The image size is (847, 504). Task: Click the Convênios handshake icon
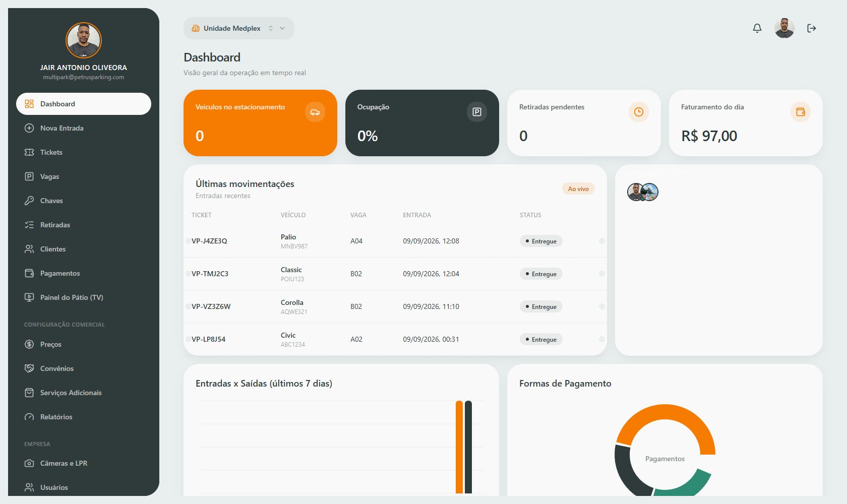[29, 368]
